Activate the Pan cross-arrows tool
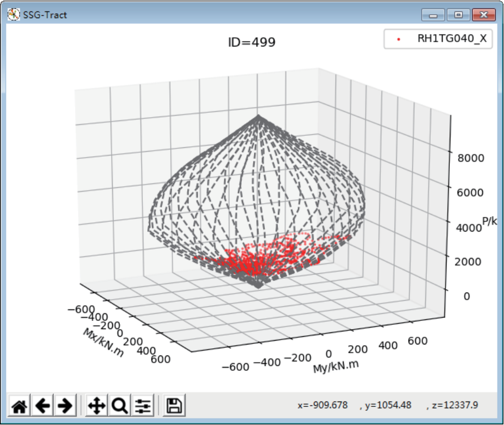Screen dimensions: 504x425 tap(96, 406)
